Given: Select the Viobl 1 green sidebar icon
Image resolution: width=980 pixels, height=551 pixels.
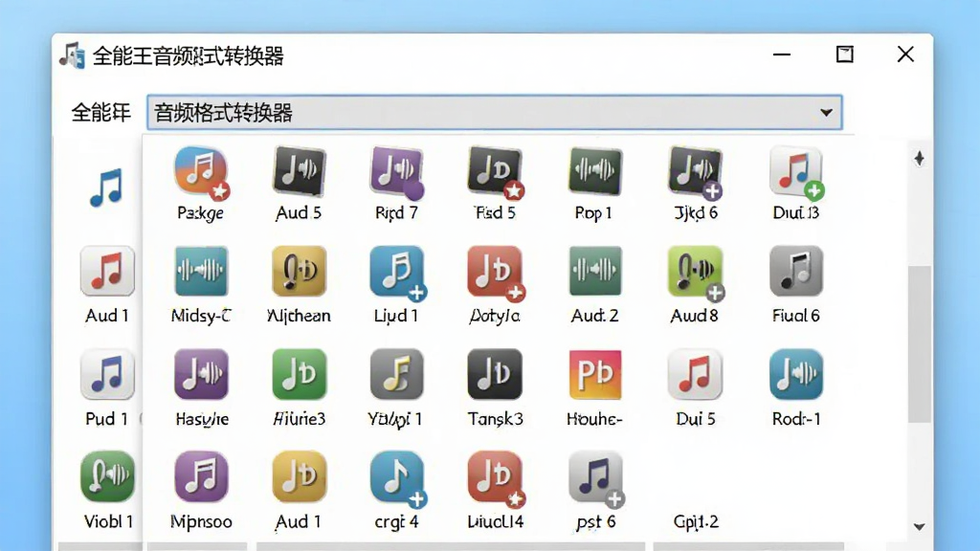Looking at the screenshot, I should tap(107, 476).
